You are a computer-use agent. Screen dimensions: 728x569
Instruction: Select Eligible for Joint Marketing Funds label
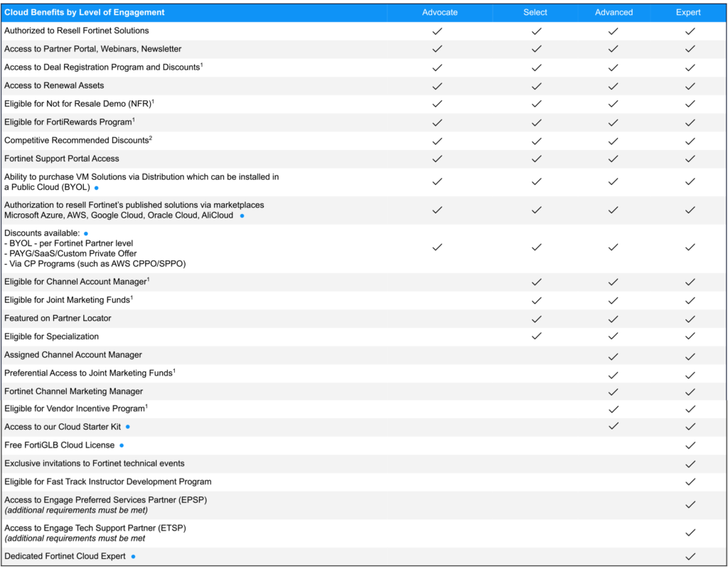(69, 300)
